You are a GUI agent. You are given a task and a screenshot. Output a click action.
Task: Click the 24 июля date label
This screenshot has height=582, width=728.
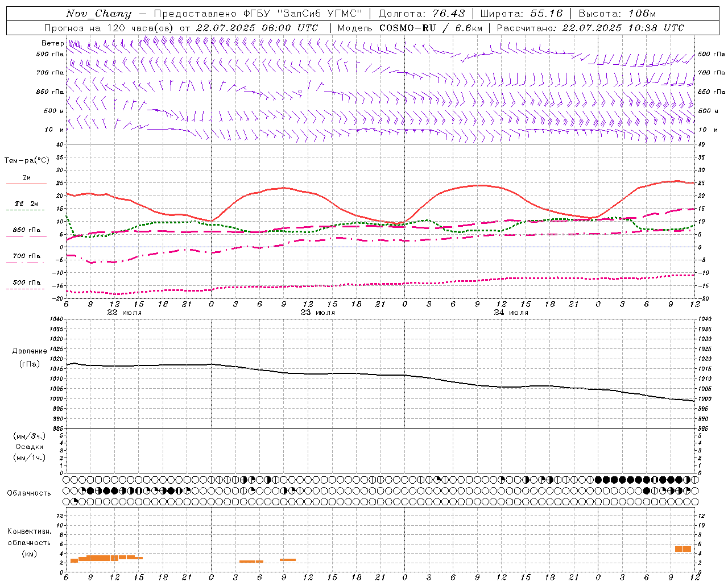pyautogui.click(x=511, y=313)
